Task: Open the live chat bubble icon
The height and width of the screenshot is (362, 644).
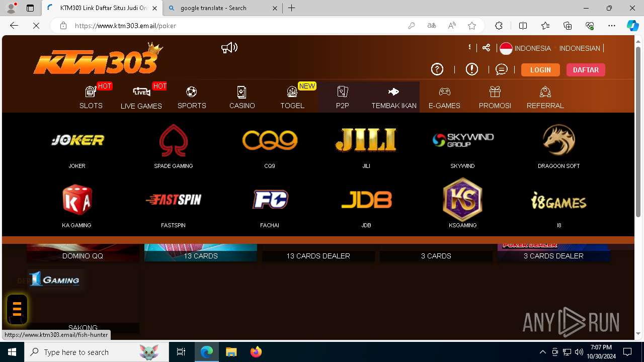Action: pos(502,69)
